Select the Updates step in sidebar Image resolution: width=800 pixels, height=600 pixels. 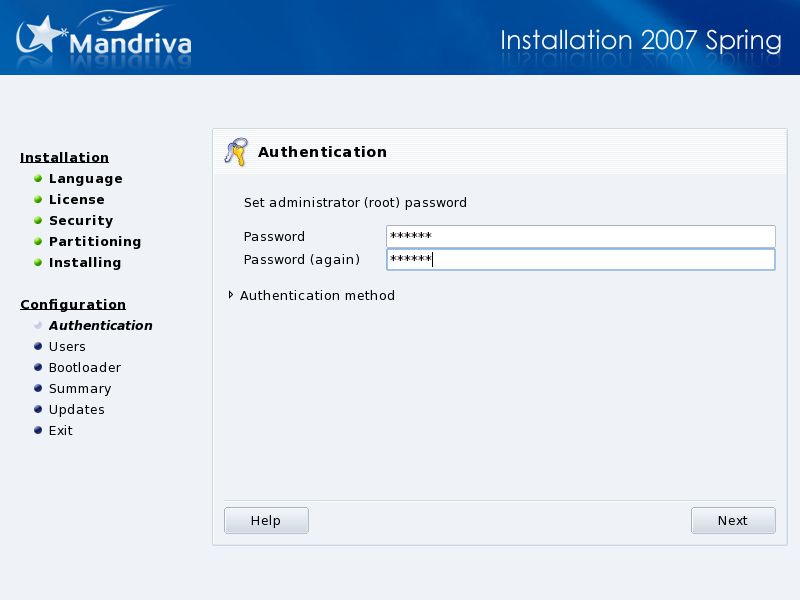pyautogui.click(x=76, y=409)
